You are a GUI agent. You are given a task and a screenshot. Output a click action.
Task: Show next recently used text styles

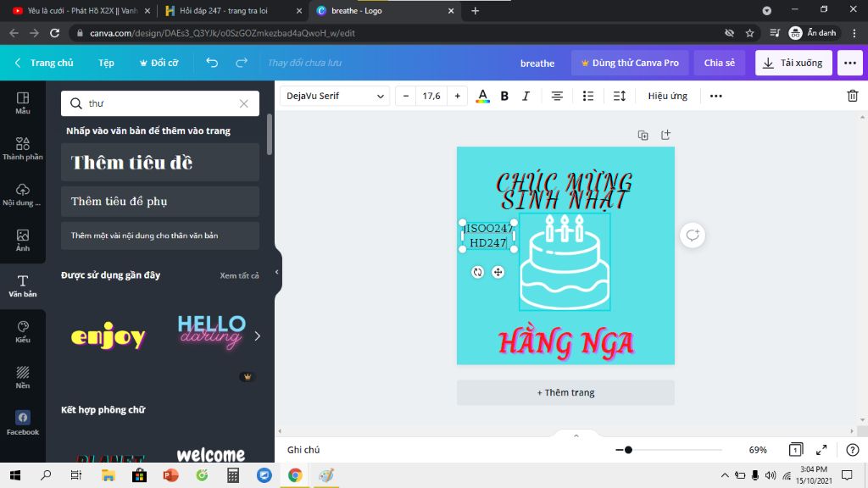click(x=258, y=335)
